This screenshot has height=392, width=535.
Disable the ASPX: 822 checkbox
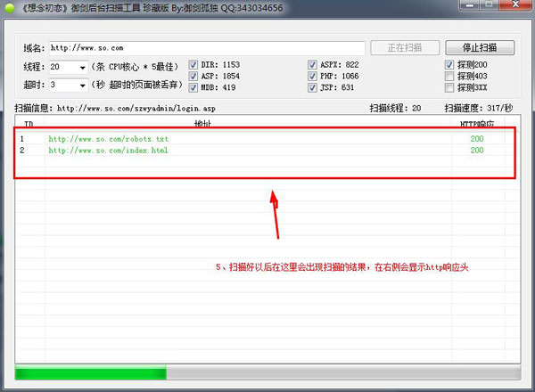(x=313, y=65)
